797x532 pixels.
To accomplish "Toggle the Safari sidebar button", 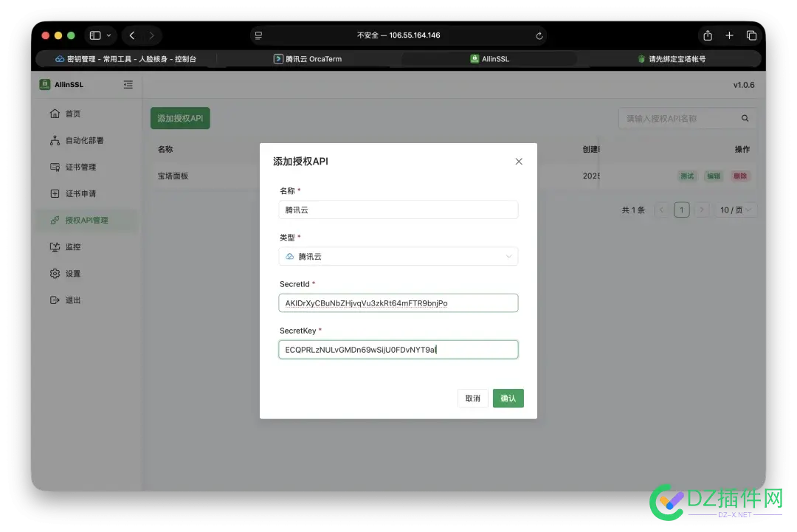I will tap(95, 35).
